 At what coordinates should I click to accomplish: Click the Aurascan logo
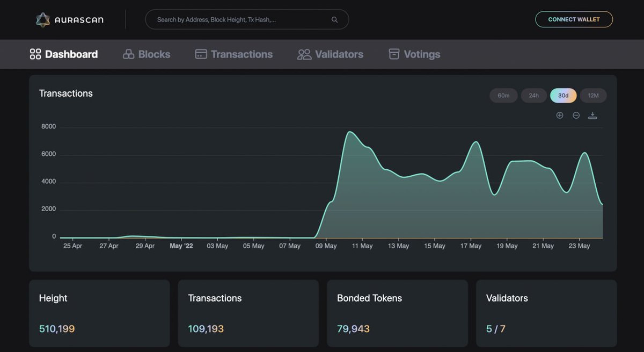pos(69,20)
